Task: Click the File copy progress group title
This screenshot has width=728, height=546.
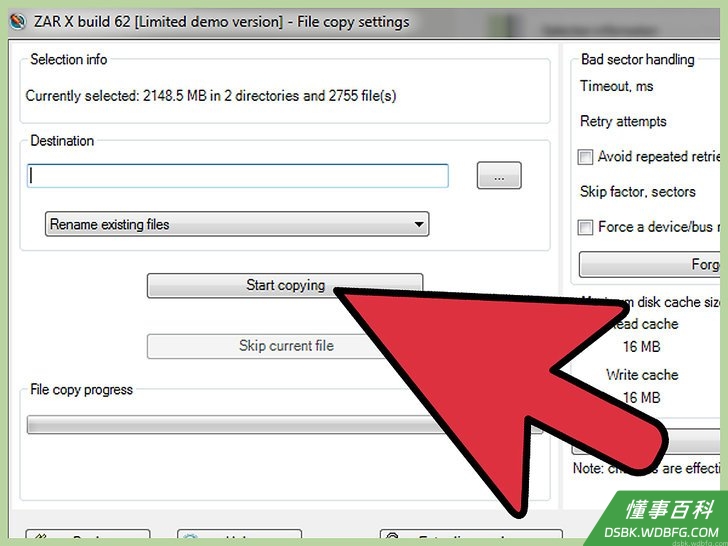Action: [82, 390]
